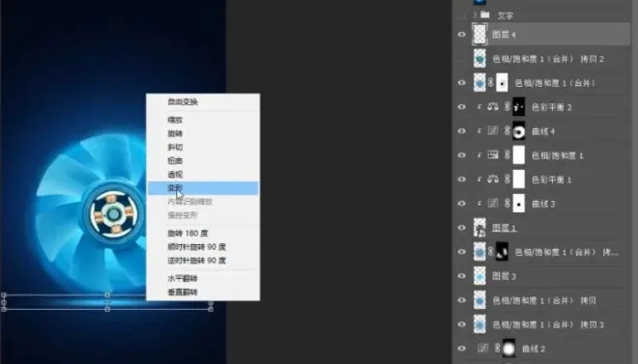Choose 逆时针旋转 90 度 menu entry
638x364 pixels.
point(203,261)
